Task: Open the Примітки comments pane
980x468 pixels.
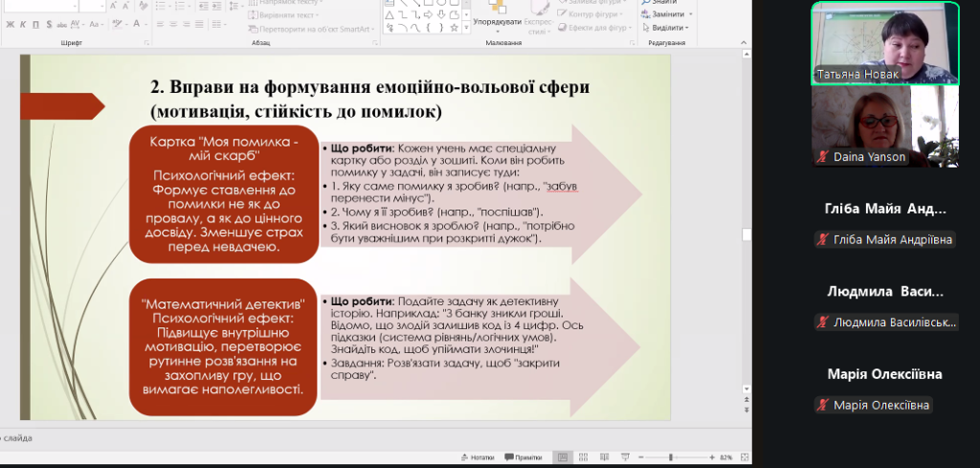Action: click(523, 457)
